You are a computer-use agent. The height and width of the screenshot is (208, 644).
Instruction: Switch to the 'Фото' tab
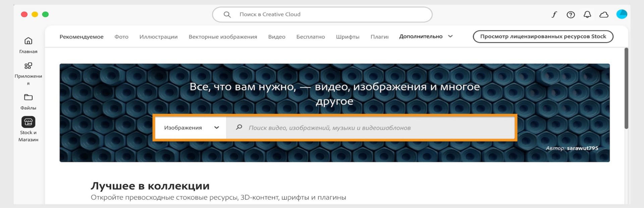pyautogui.click(x=121, y=37)
